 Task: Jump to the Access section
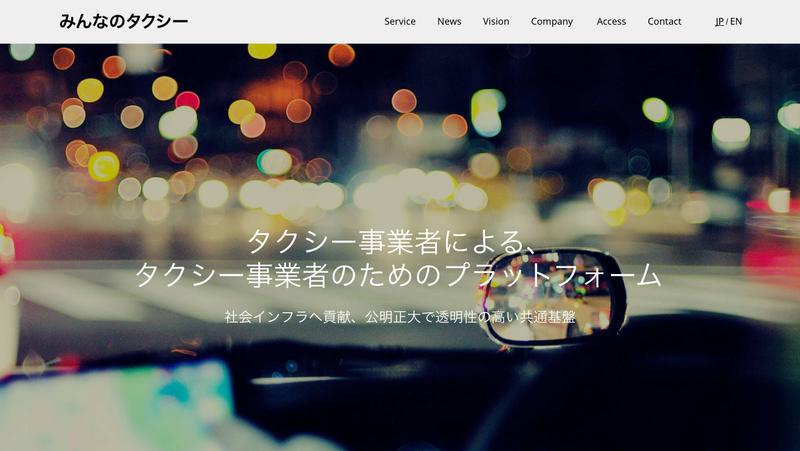611,21
